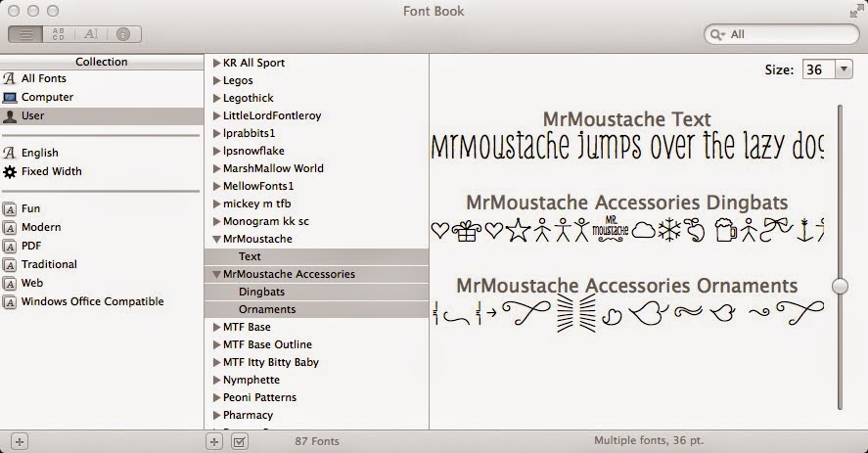This screenshot has width=868, height=453.
Task: Click the Ornaments glyph preview row
Action: (627, 313)
